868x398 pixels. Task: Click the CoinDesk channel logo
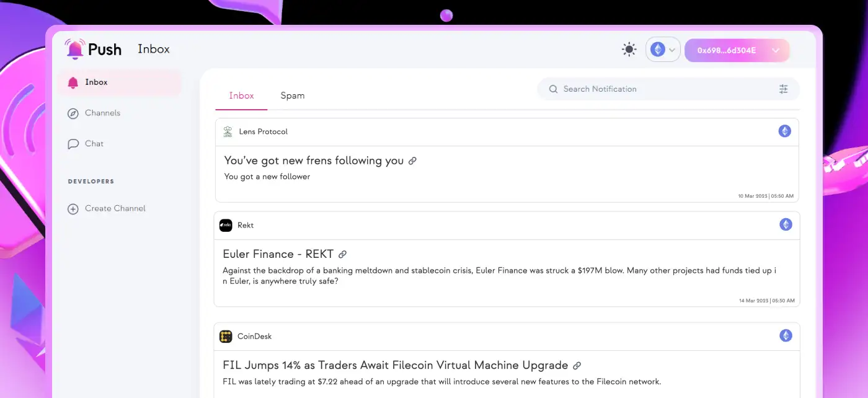[x=226, y=337]
